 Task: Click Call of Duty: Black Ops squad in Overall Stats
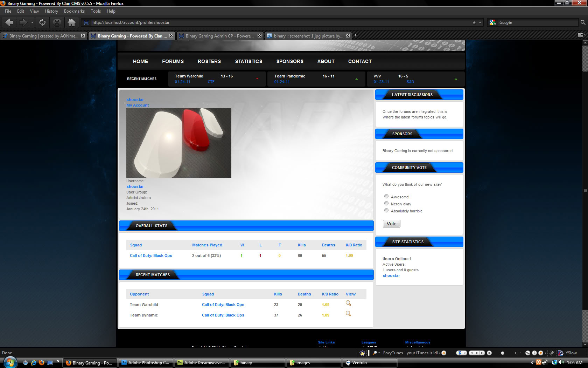click(151, 255)
